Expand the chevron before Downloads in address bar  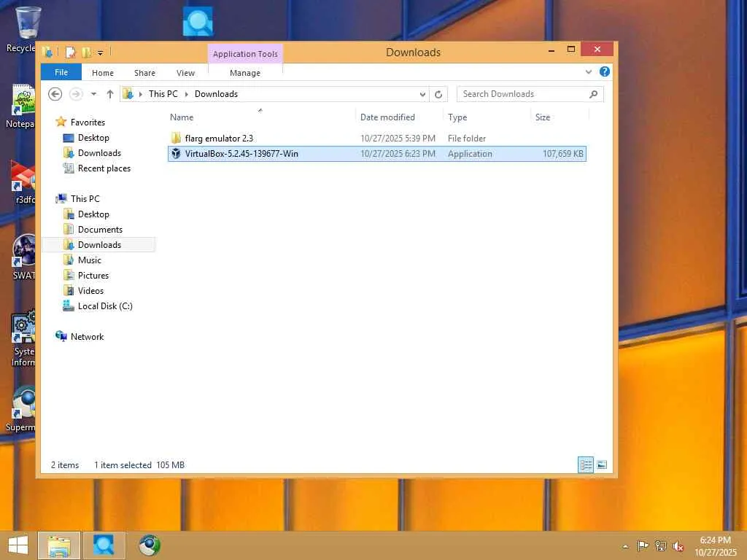point(186,94)
